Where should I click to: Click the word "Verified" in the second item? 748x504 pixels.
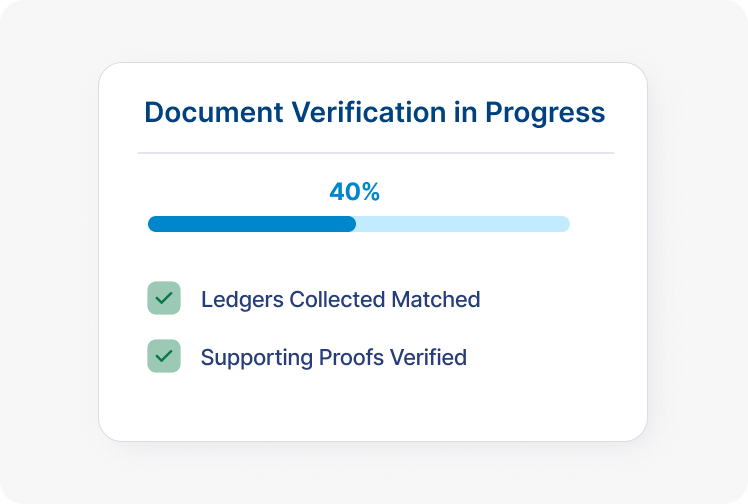[x=429, y=357]
